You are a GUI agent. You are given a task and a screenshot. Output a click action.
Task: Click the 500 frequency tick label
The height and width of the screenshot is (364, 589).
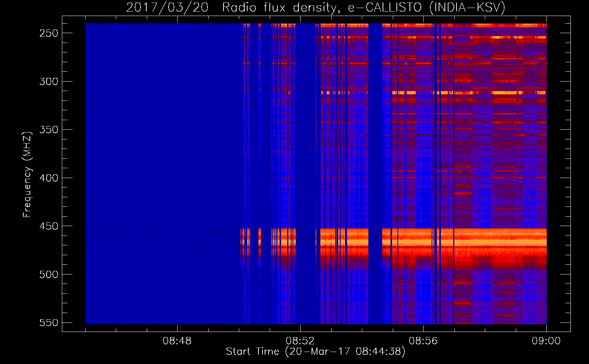click(x=49, y=274)
